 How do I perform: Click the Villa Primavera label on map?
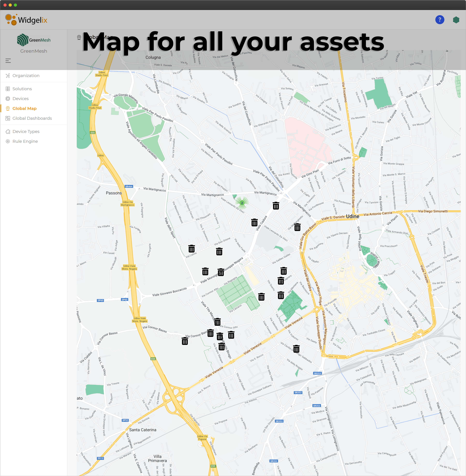(x=157, y=458)
